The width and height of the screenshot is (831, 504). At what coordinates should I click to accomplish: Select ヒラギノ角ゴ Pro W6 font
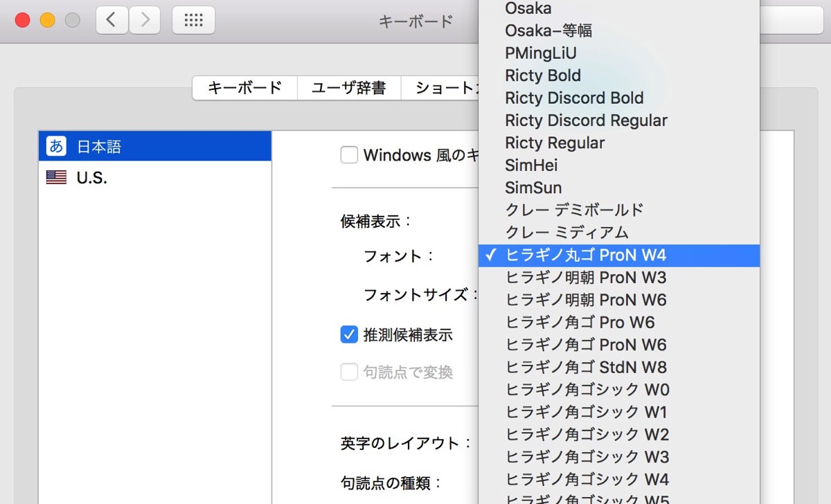619,323
